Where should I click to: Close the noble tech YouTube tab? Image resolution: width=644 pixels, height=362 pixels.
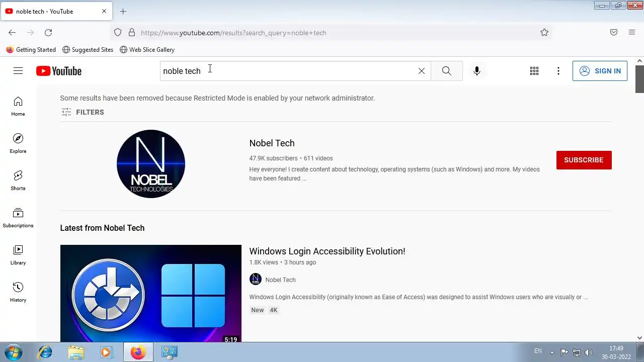[104, 11]
